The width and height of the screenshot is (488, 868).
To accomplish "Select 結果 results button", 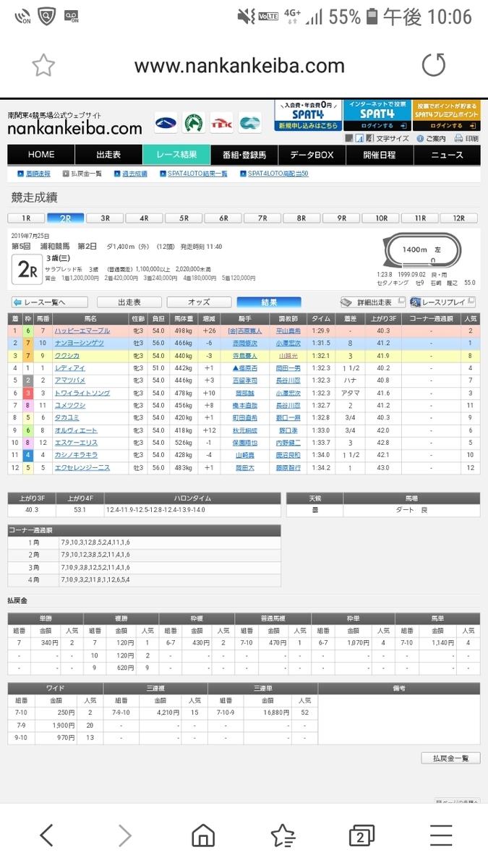I will 269,302.
